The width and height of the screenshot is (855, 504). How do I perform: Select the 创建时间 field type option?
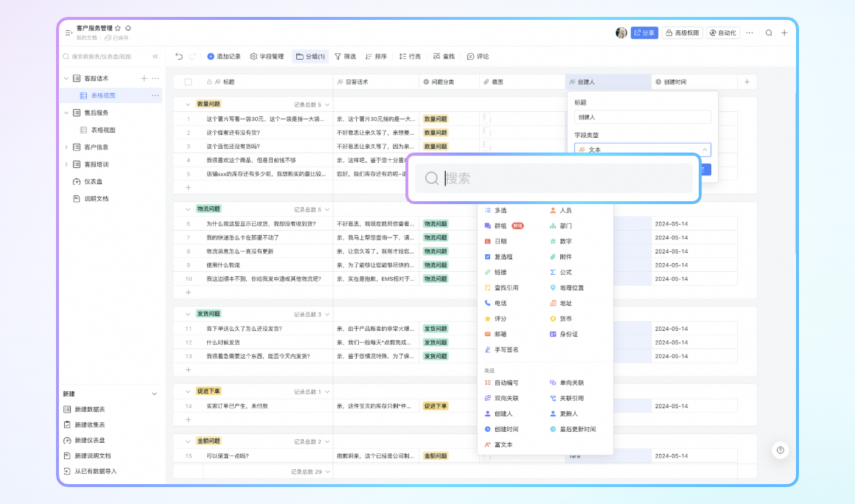pyautogui.click(x=502, y=430)
